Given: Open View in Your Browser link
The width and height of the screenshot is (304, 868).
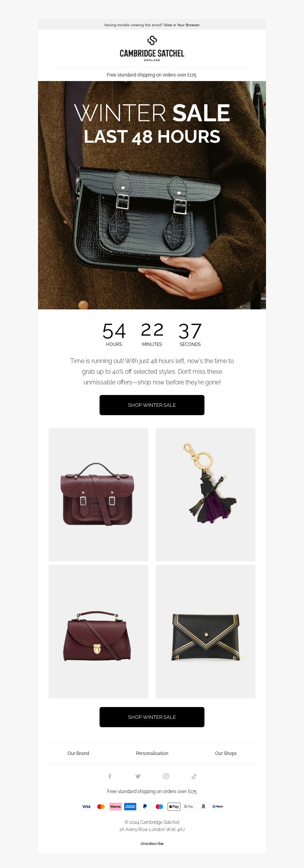Looking at the screenshot, I should (182, 25).
